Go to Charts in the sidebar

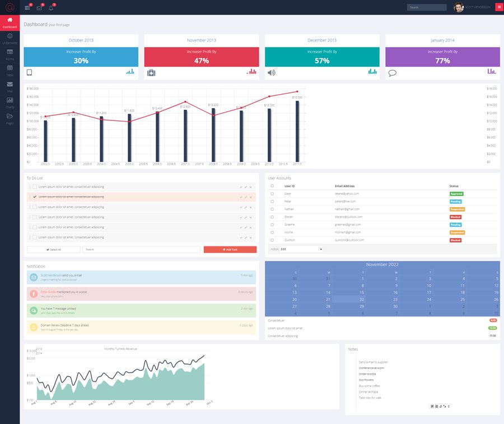[10, 102]
